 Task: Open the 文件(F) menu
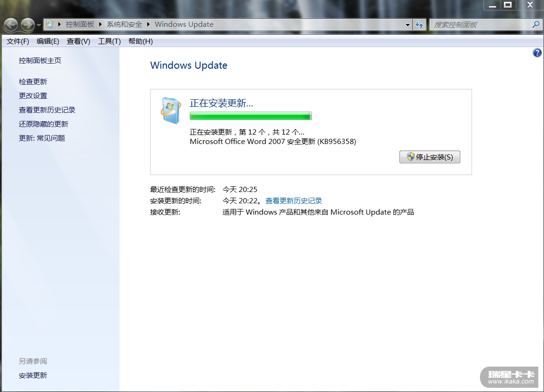point(18,41)
